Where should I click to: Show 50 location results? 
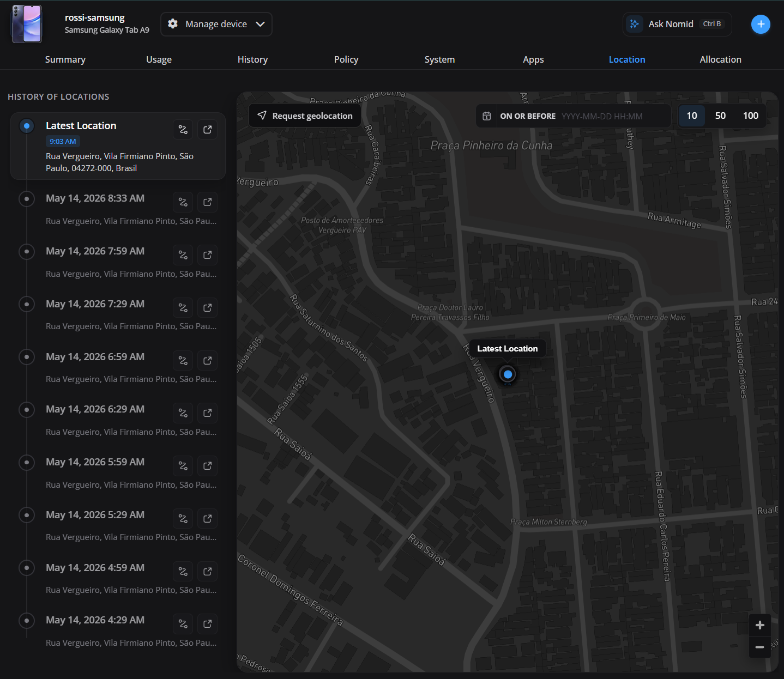pos(720,116)
